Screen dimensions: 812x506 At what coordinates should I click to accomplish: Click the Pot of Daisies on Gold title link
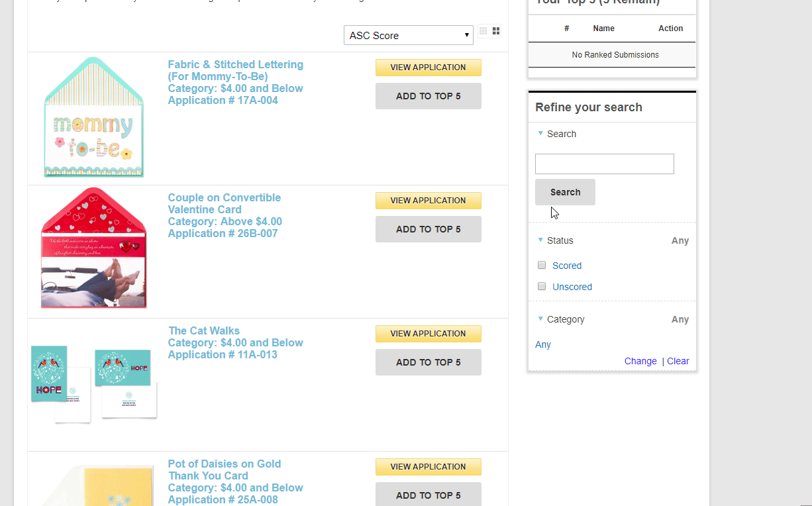pyautogui.click(x=224, y=470)
